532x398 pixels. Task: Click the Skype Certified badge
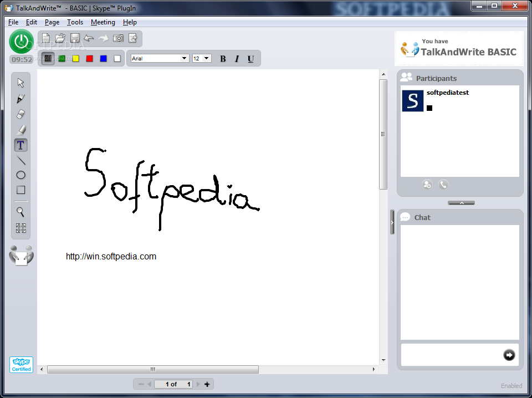(x=21, y=365)
